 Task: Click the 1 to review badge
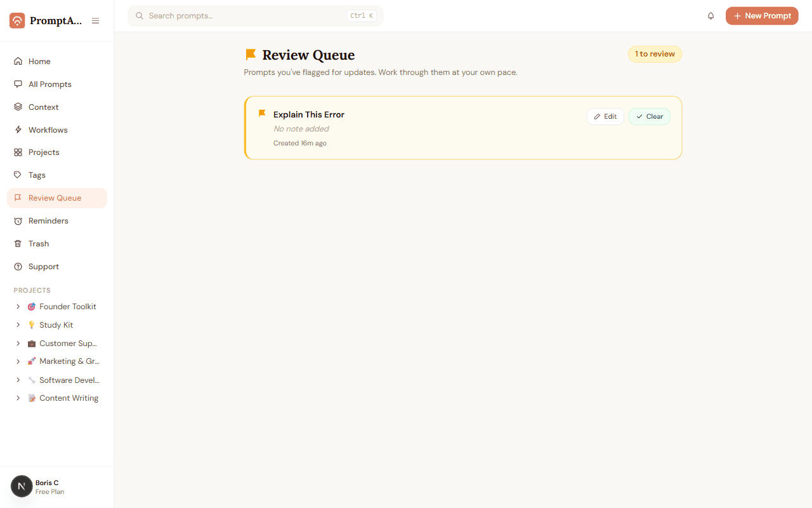655,54
